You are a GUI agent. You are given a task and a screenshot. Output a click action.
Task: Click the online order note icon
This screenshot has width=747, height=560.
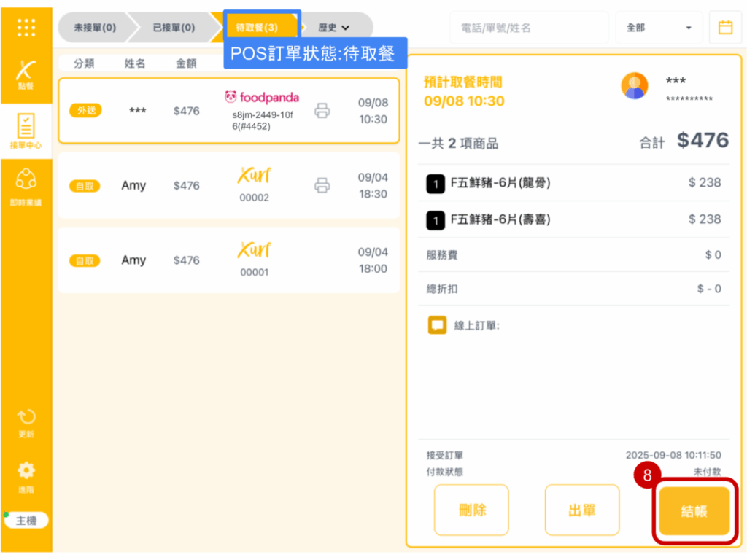(437, 325)
